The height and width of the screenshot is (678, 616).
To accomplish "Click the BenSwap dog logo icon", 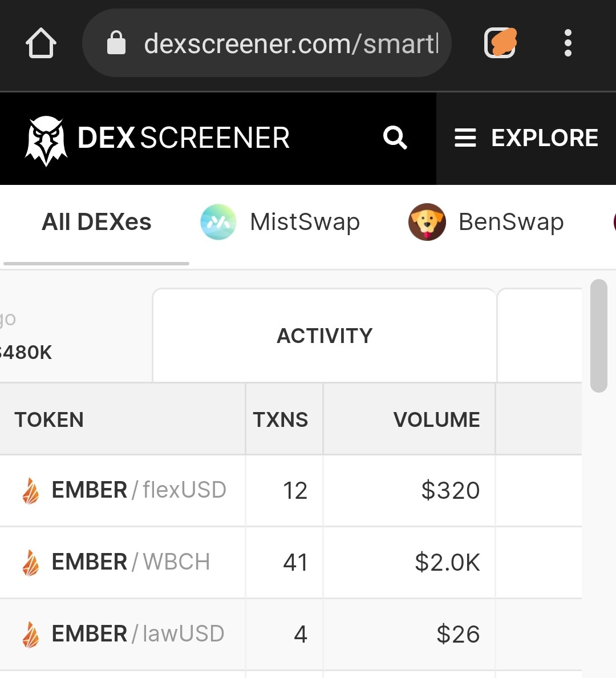I will click(427, 222).
